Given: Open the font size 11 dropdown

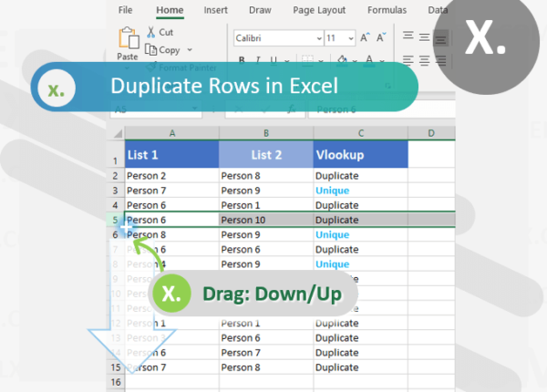Looking at the screenshot, I should tap(351, 38).
